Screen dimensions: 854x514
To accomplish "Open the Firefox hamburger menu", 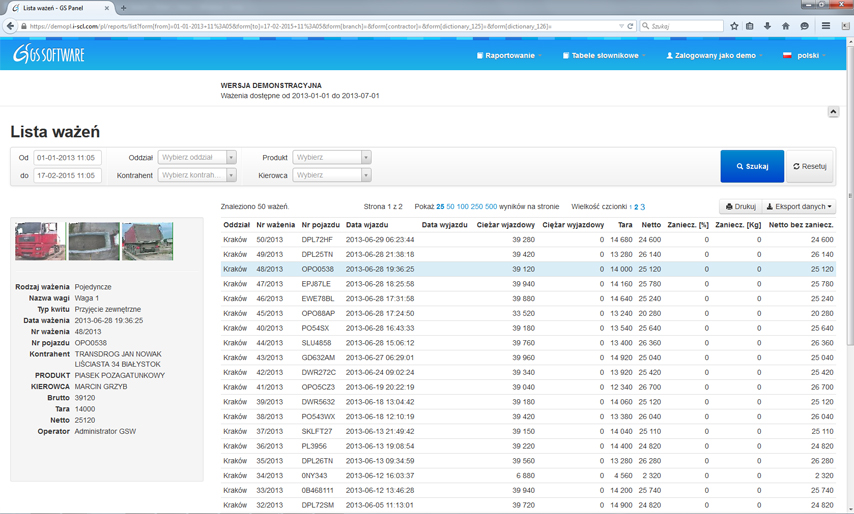I will pos(825,26).
